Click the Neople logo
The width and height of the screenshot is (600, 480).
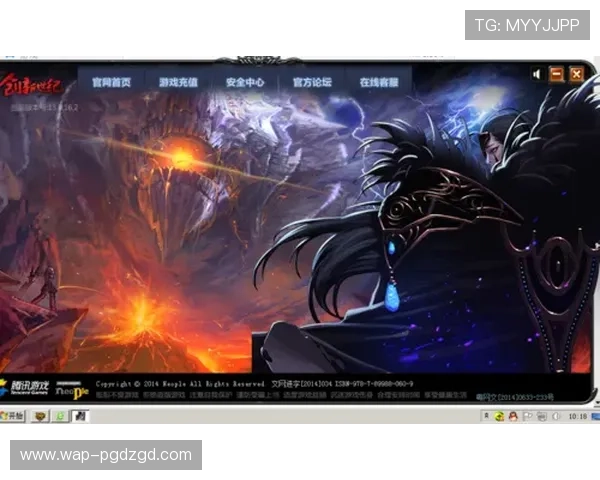coord(72,390)
